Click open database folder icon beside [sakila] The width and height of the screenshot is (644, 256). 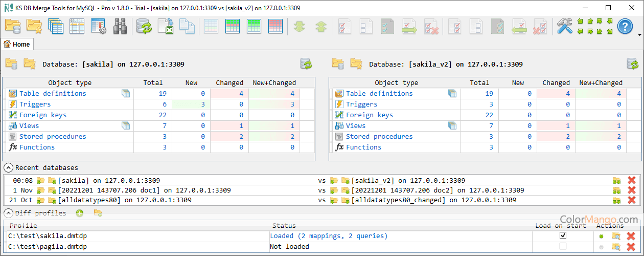point(11,64)
